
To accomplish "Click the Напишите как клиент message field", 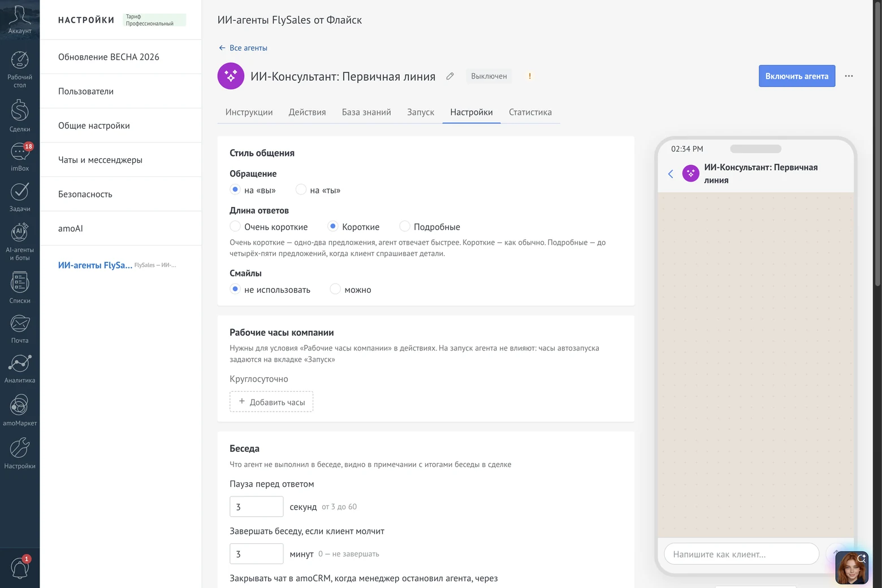I will point(741,554).
